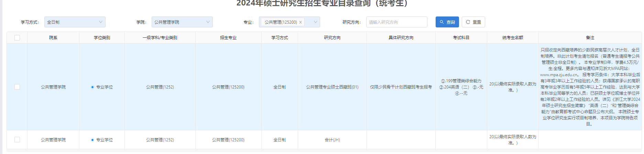644x154 pixels.
Task: Toggle the select-all checkbox in table header
Action: point(17,38)
